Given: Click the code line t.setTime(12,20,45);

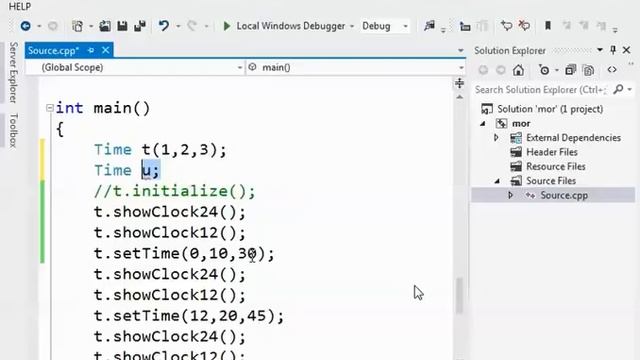Looking at the screenshot, I should coord(189,316).
